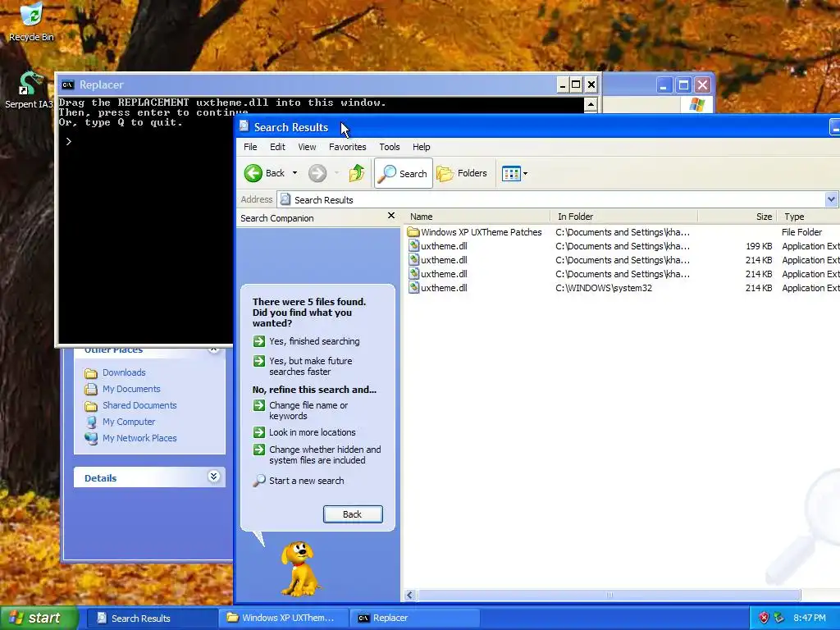Open the View menu

pyautogui.click(x=307, y=147)
